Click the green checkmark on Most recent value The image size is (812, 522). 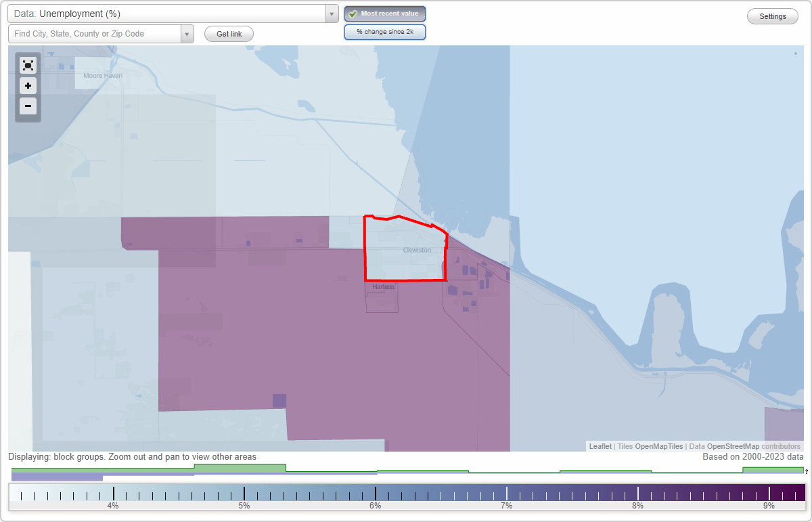[x=352, y=13]
